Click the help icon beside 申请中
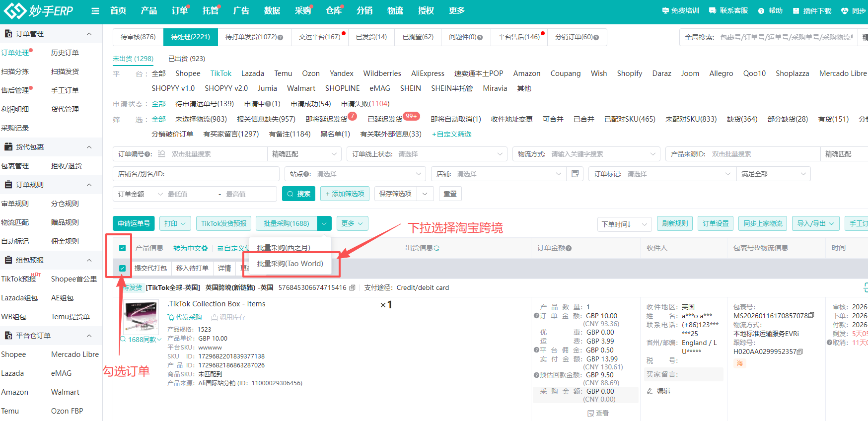The image size is (868, 421). coord(268,104)
